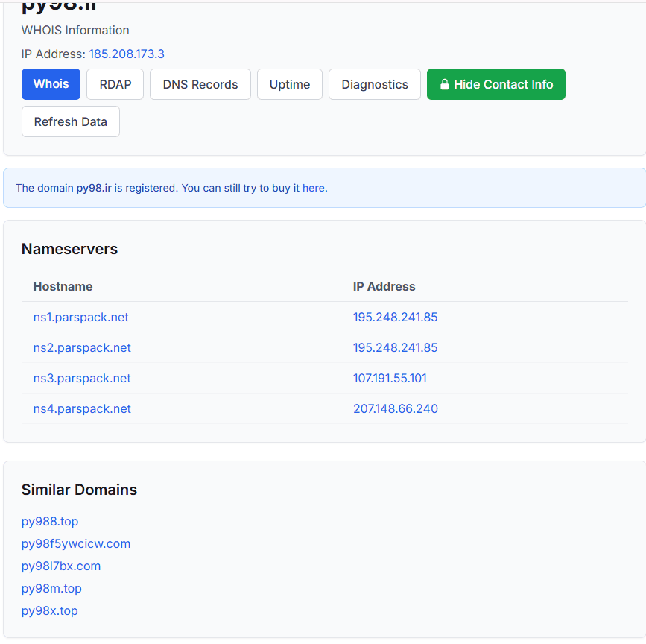Open similar domain py988.top
Image resolution: width=646 pixels, height=644 pixels.
(50, 521)
